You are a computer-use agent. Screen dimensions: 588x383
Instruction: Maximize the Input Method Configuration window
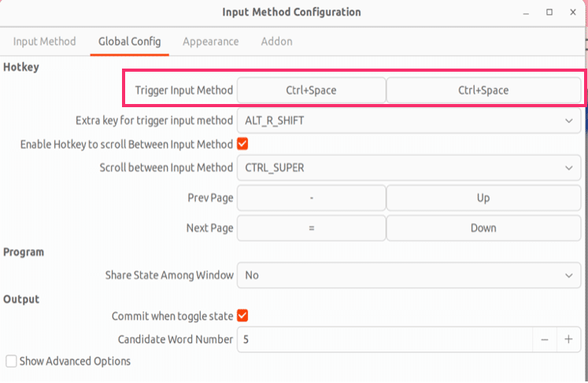pyautogui.click(x=549, y=12)
